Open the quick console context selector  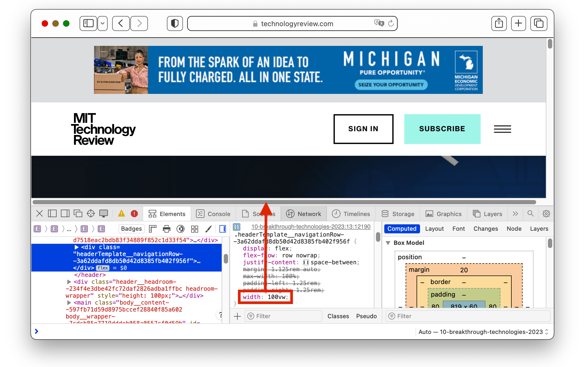pos(483,332)
